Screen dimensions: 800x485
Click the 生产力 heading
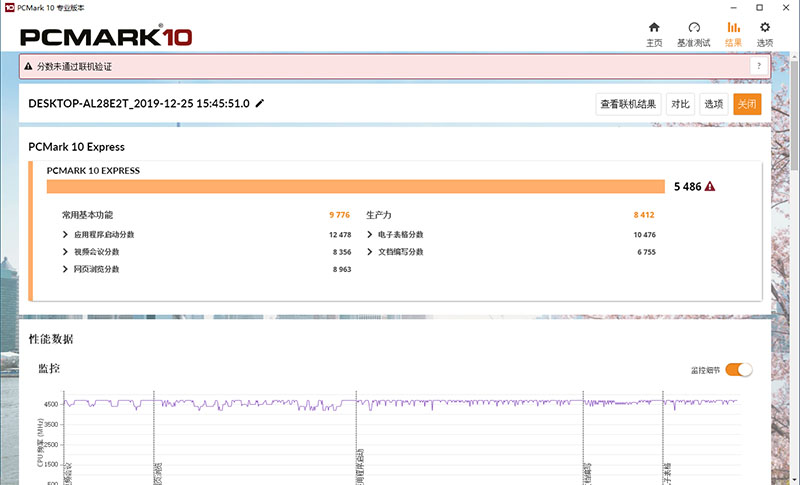(379, 215)
